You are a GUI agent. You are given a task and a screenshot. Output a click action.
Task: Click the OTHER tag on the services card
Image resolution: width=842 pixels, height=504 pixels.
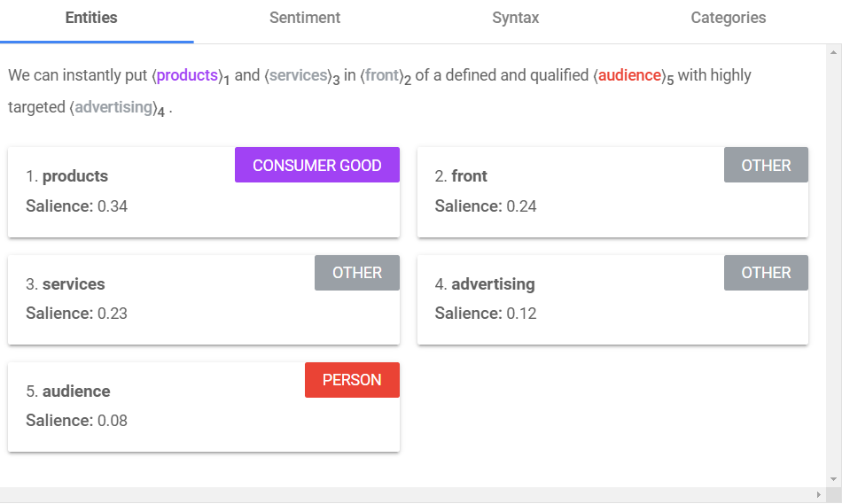point(357,273)
